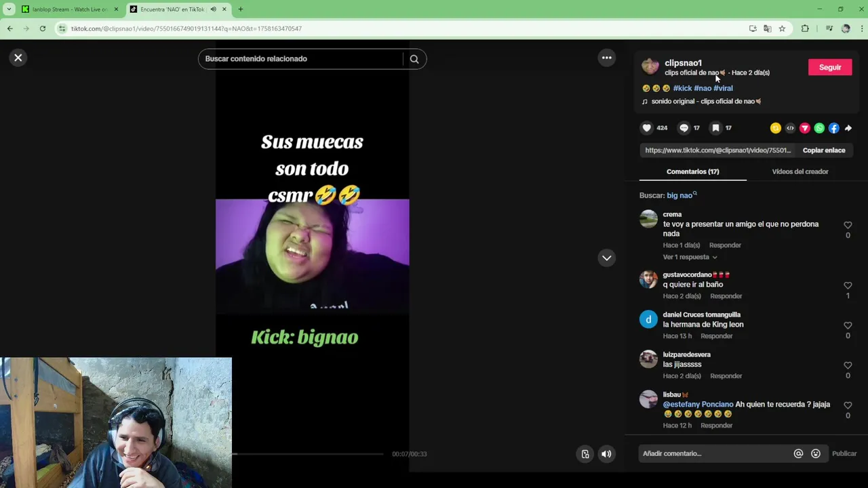868x488 pixels.
Task: Reload the current page
Action: (43, 28)
